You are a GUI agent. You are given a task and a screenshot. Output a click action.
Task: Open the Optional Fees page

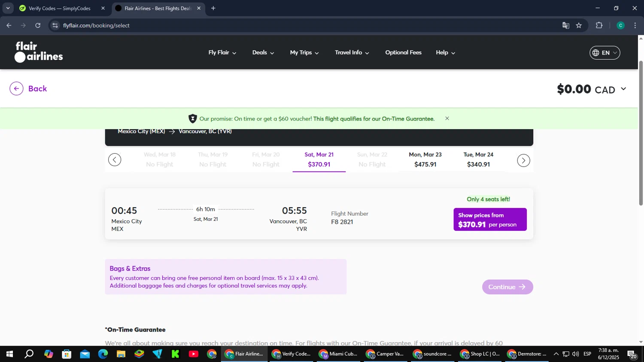tap(403, 53)
